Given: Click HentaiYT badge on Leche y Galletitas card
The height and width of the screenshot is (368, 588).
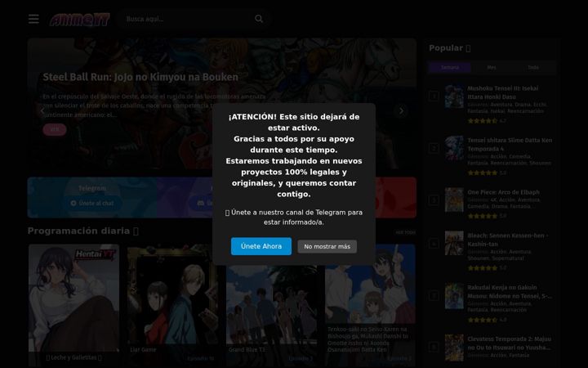Looking at the screenshot, I should pos(95,255).
